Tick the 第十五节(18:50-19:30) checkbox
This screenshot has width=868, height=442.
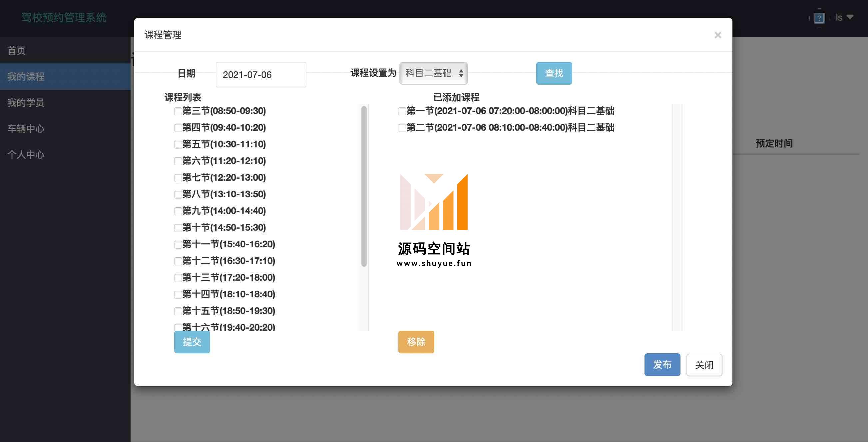tap(178, 311)
